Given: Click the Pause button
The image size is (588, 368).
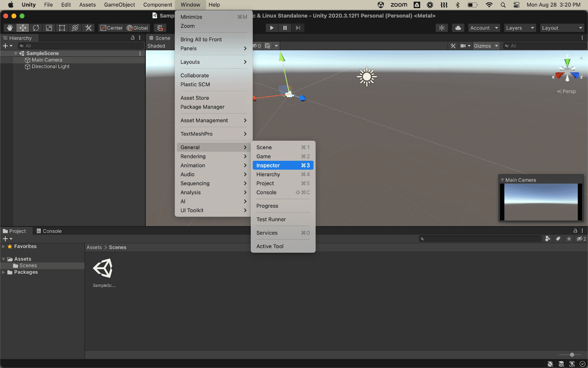Looking at the screenshot, I should (285, 28).
